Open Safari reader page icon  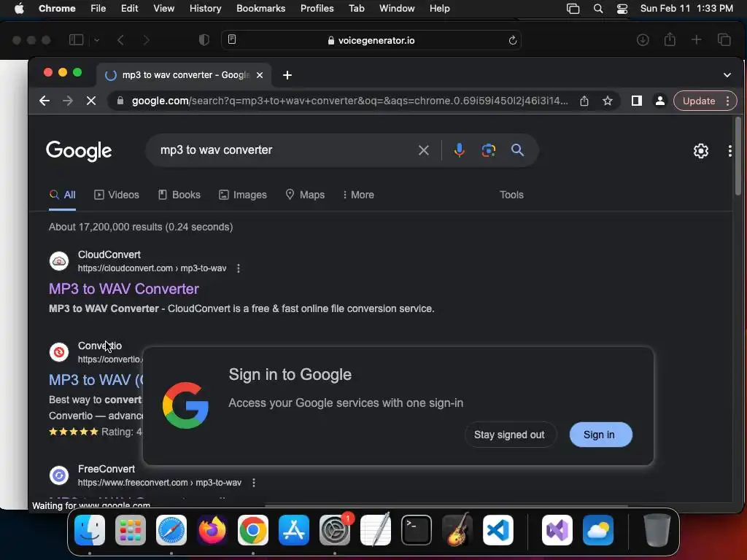(232, 39)
